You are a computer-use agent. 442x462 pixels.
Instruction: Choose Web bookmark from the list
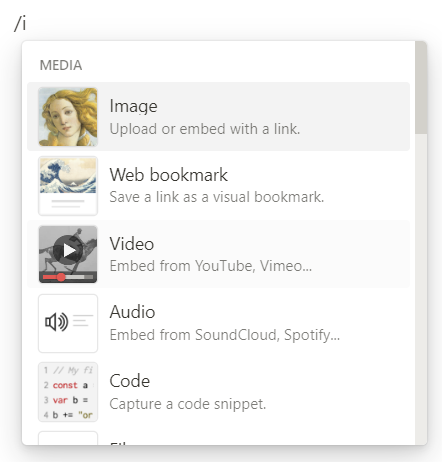(x=218, y=186)
